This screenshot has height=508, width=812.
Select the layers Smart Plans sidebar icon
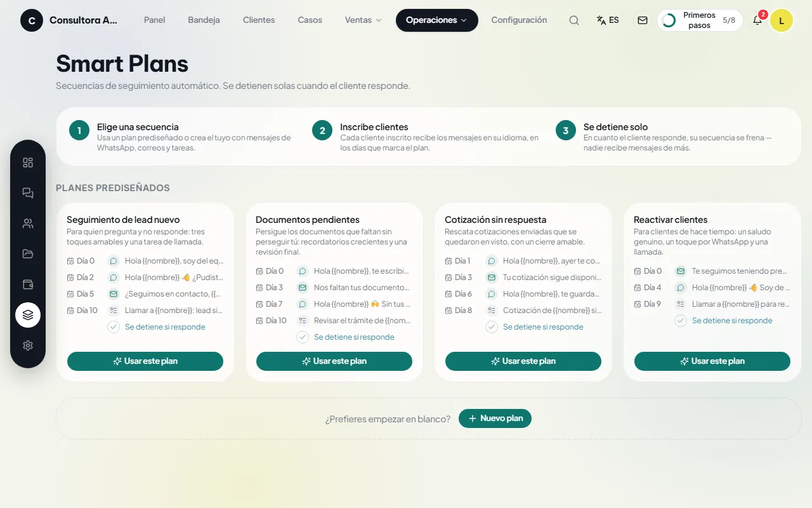click(x=28, y=315)
